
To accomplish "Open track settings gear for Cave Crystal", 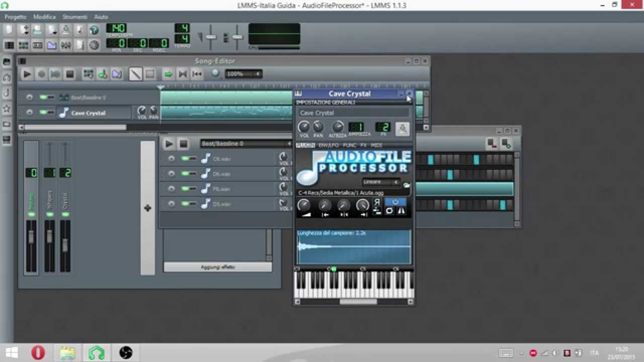I will 30,113.
